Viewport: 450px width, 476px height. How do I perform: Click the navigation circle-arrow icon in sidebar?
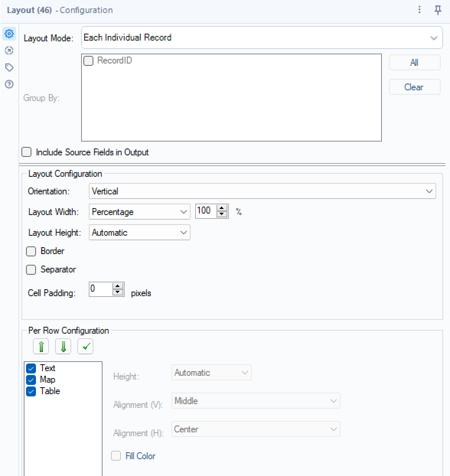(9, 51)
